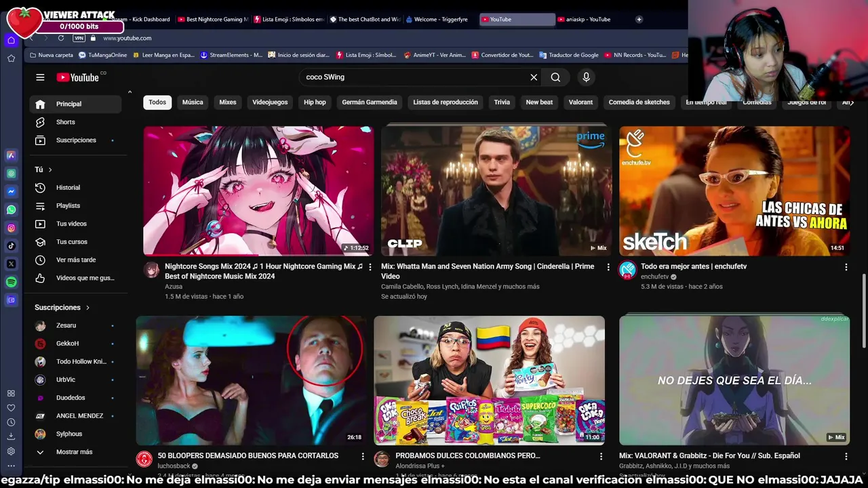Viewport: 868px width, 488px height.
Task: Reload the page with the refresh icon
Action: pyautogui.click(x=60, y=38)
